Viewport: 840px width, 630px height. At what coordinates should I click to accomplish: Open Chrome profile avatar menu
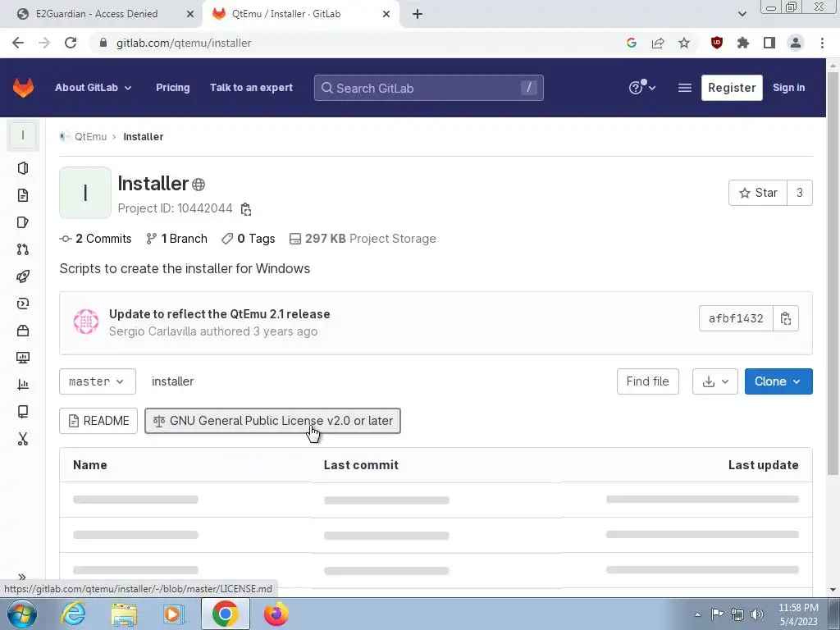[796, 43]
